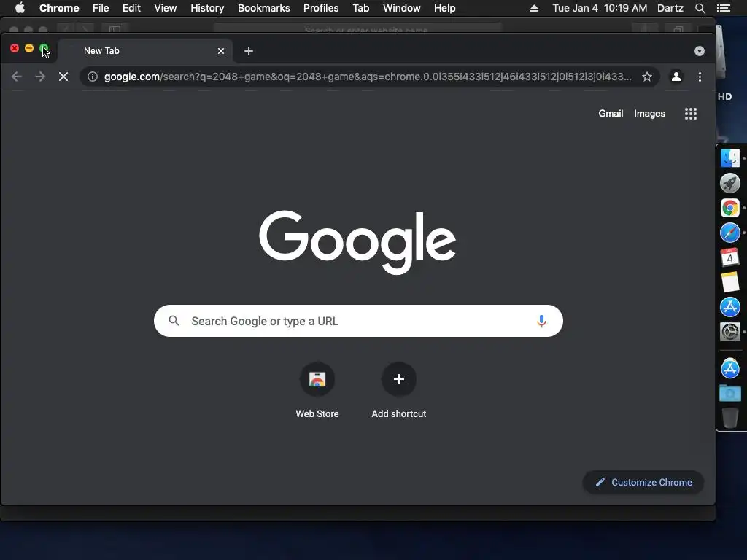The image size is (747, 560).
Task: Go back with the back arrow
Action: 17,77
